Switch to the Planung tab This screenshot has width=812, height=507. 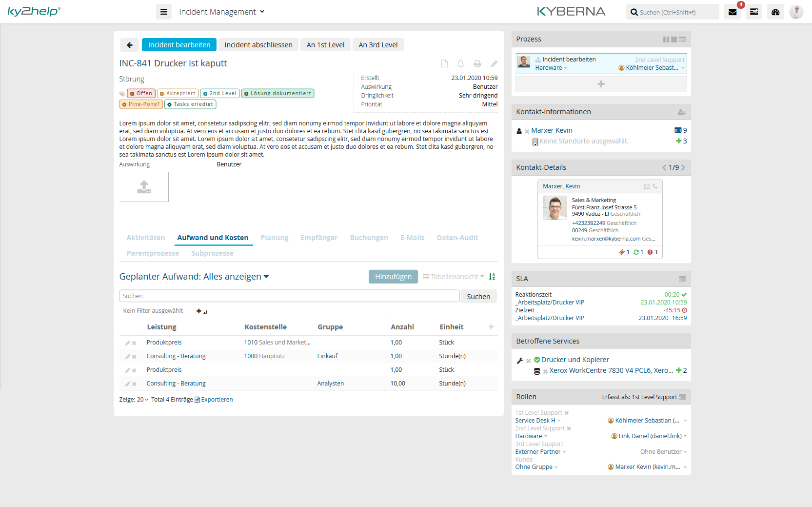tap(274, 238)
